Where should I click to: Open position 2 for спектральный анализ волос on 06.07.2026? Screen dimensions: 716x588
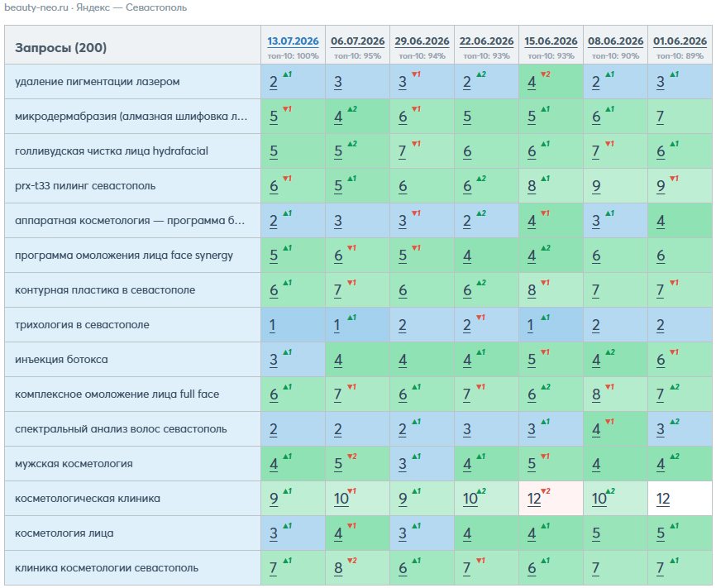(338, 429)
